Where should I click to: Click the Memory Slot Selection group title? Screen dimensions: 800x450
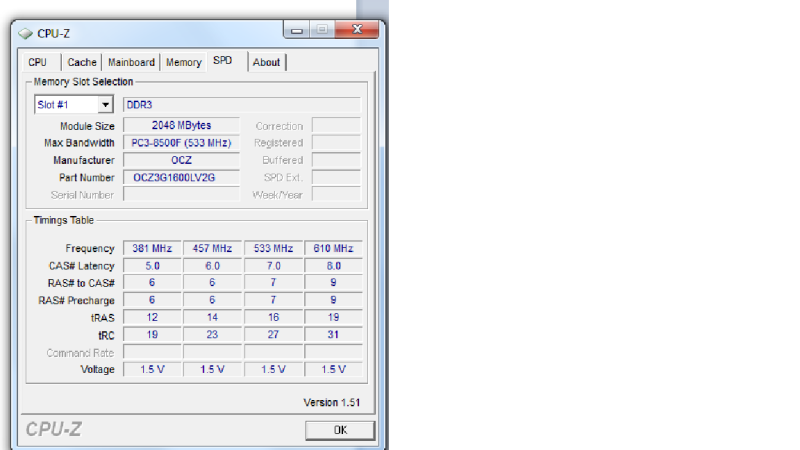coord(83,82)
